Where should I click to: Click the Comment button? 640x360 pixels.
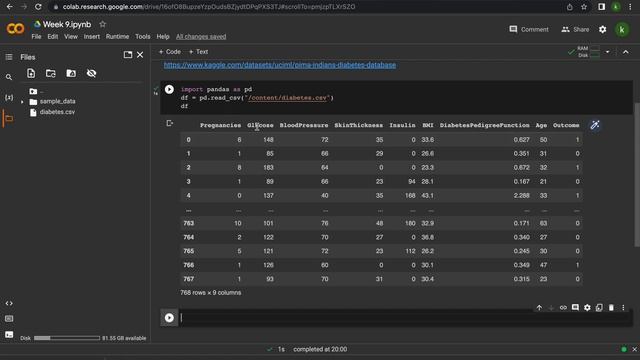[529, 29]
